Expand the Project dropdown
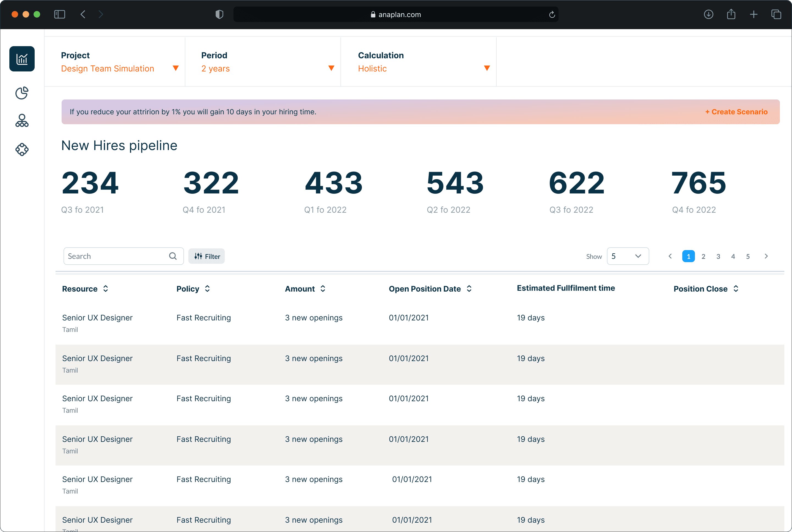Viewport: 792px width, 532px height. click(175, 68)
